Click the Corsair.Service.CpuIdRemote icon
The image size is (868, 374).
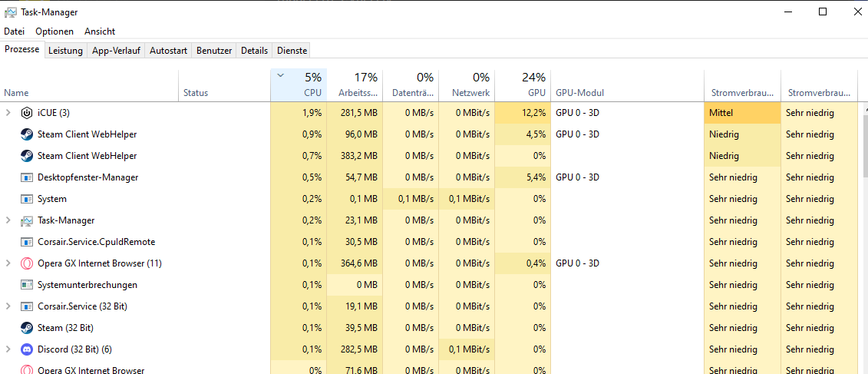pos(27,242)
